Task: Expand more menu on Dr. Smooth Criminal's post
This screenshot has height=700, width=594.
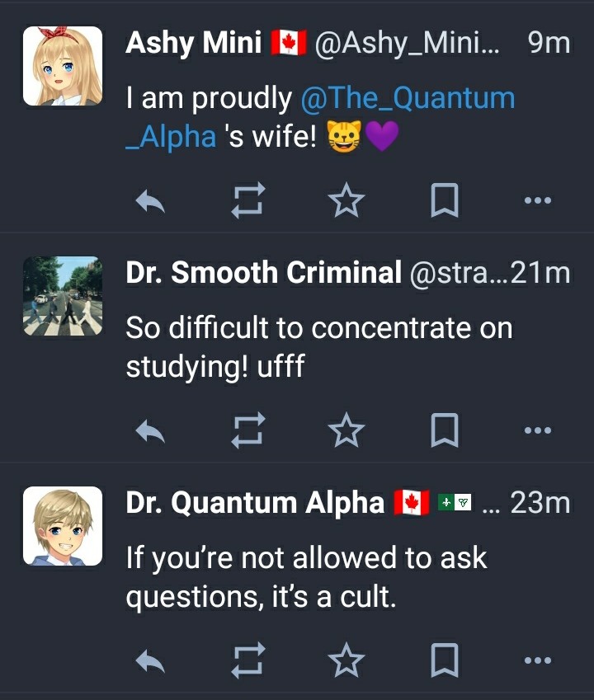Action: tap(537, 430)
